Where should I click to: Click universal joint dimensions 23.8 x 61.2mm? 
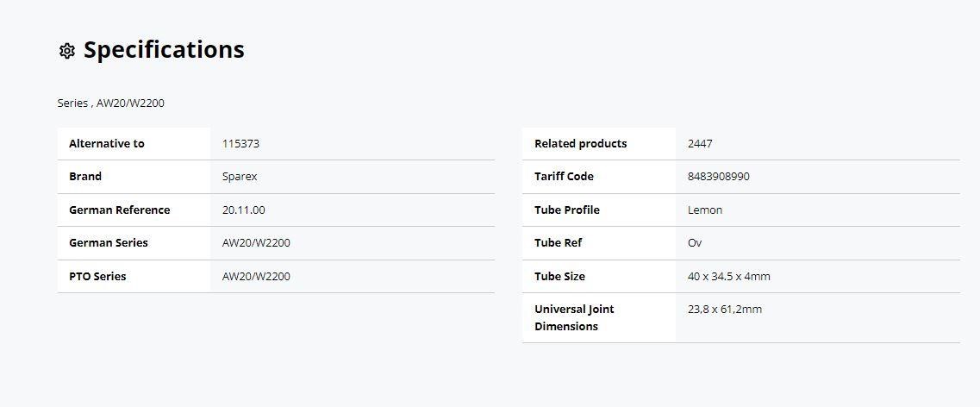tap(724, 309)
